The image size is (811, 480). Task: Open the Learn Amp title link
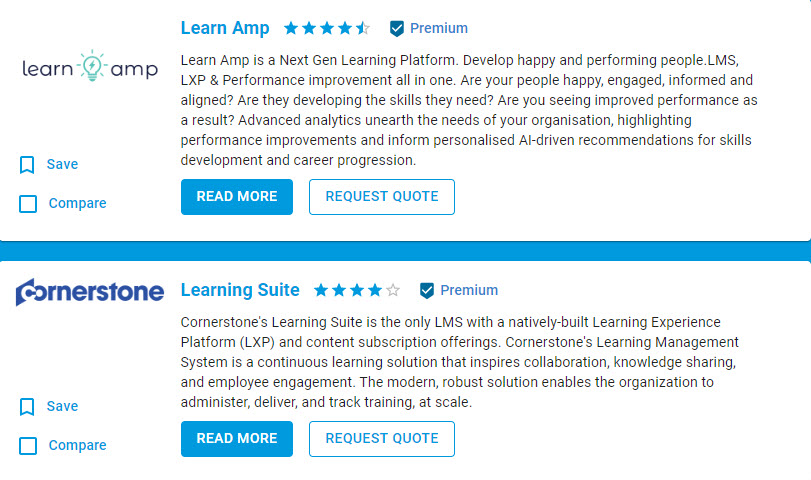(x=225, y=28)
